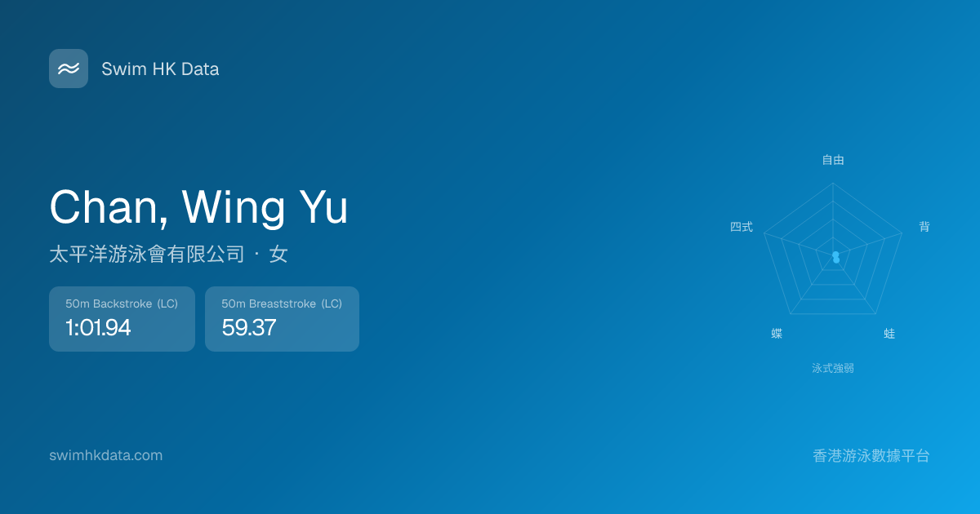Select the Swim HK Data brand title
980x514 pixels.
160,69
